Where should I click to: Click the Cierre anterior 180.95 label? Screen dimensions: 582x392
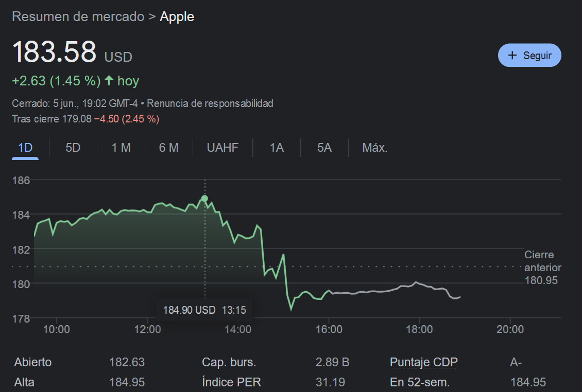(x=542, y=268)
